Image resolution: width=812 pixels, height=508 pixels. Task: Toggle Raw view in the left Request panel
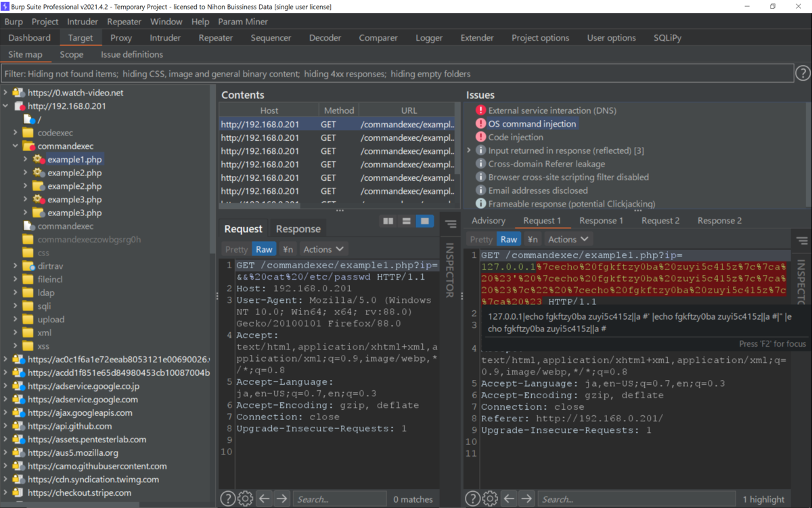(x=264, y=249)
